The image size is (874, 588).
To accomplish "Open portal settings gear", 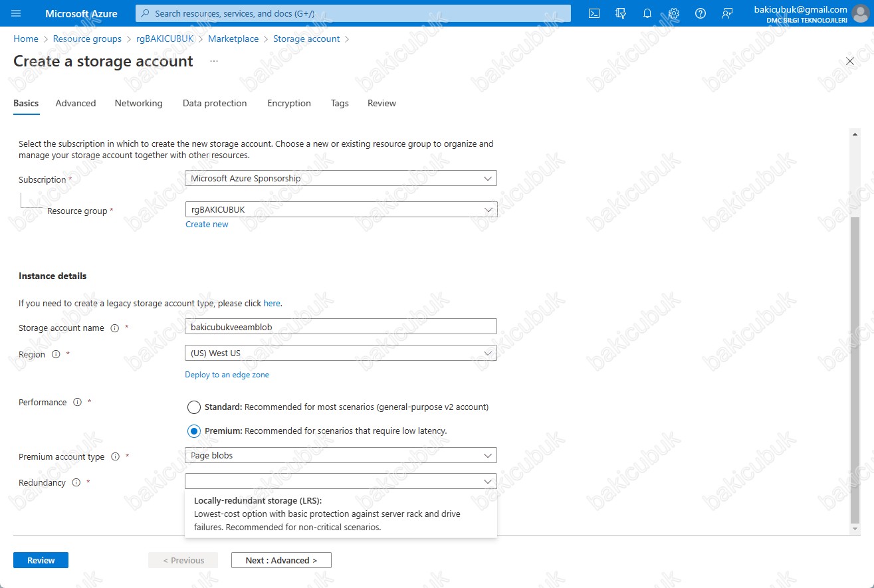I will point(674,13).
